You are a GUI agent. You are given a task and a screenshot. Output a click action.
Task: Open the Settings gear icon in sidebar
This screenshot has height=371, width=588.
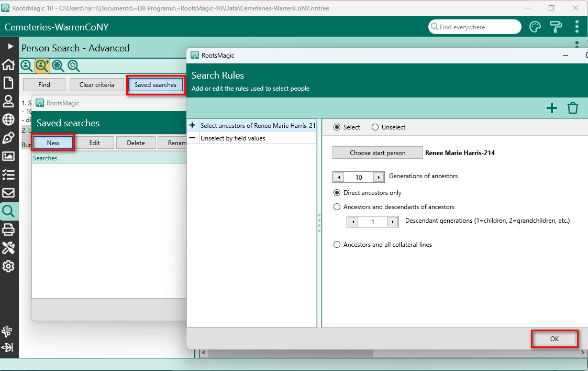(x=8, y=266)
